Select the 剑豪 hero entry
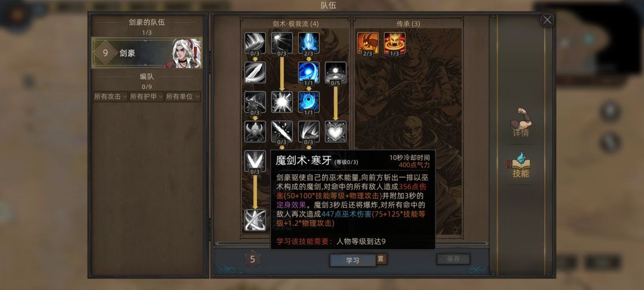The height and width of the screenshot is (290, 644). 147,53
